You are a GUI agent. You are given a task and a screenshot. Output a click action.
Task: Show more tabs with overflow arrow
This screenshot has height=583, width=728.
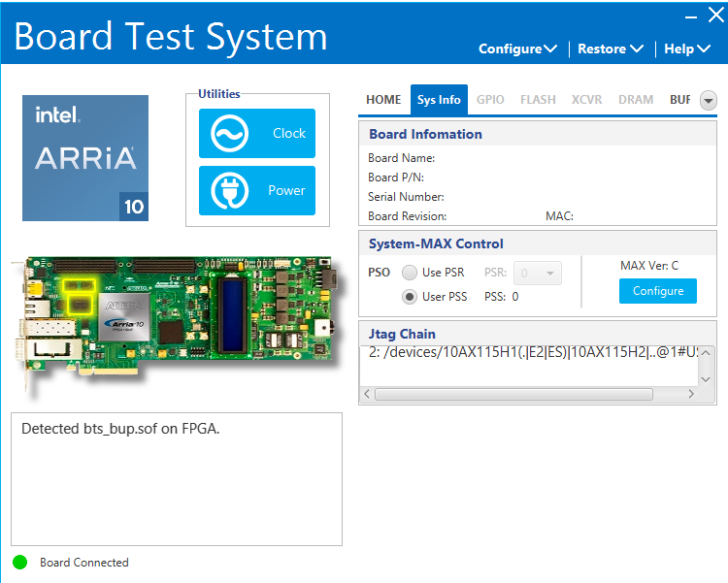(709, 100)
